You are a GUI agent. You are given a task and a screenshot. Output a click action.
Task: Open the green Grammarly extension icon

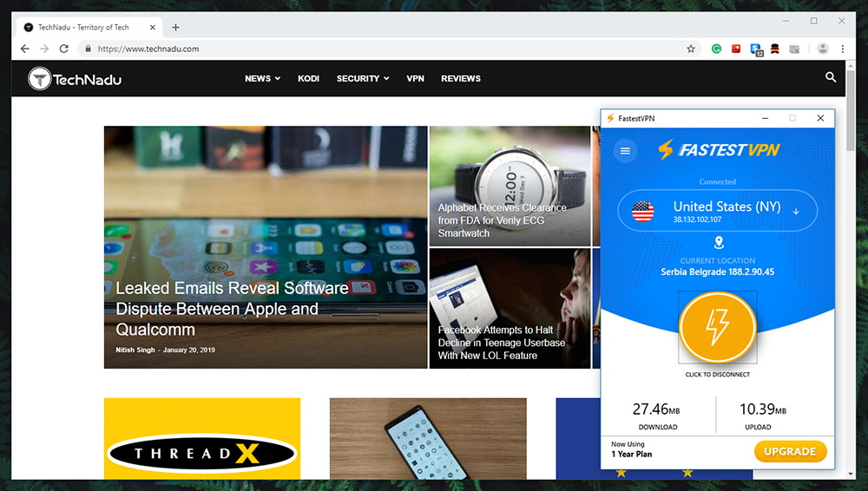(x=716, y=49)
